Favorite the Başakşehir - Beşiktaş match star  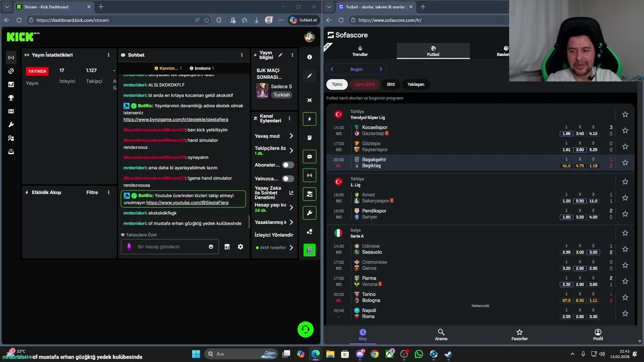[625, 162]
